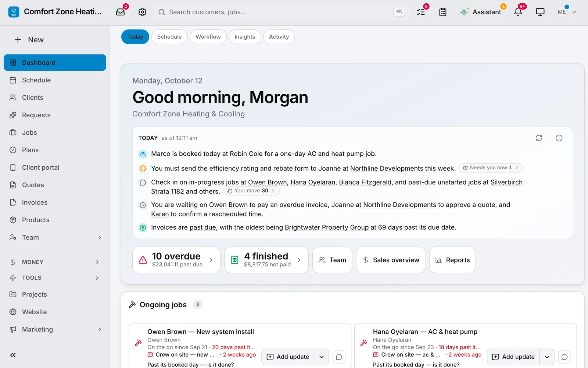Follow the Robin Cole link
This screenshot has width=588, height=368.
click(x=246, y=154)
